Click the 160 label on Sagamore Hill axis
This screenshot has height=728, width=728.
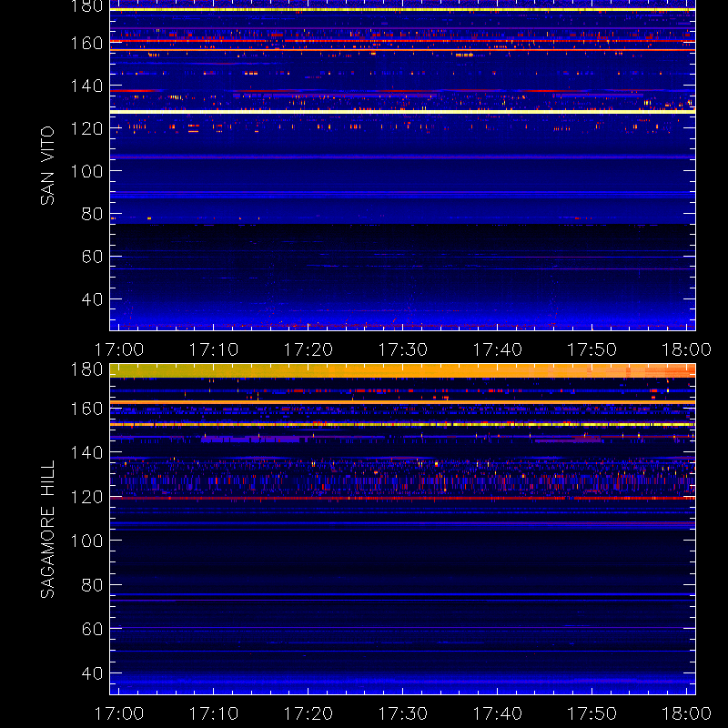pyautogui.click(x=86, y=409)
